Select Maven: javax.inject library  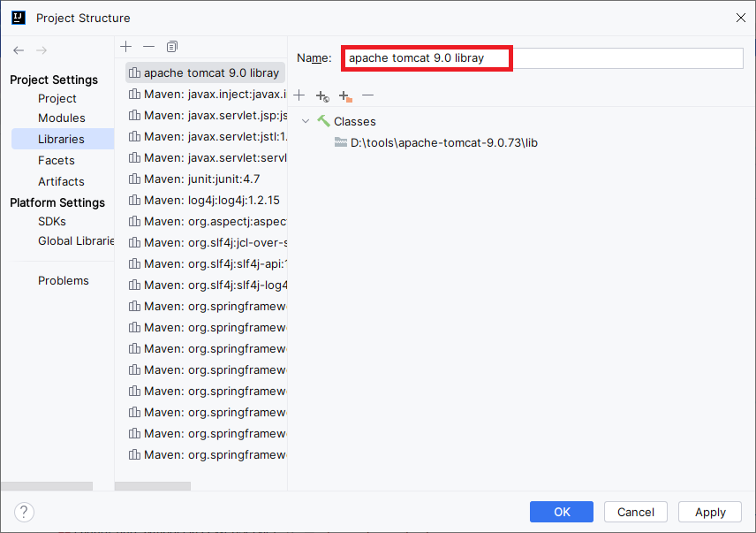(x=208, y=94)
